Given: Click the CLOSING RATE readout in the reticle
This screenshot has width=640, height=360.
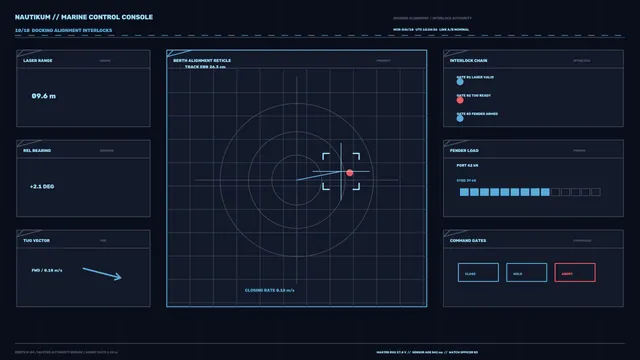Looking at the screenshot, I should click(269, 290).
